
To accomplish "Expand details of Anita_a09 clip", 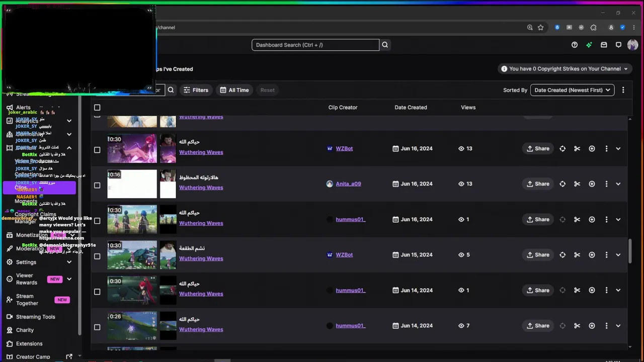I will [x=618, y=184].
